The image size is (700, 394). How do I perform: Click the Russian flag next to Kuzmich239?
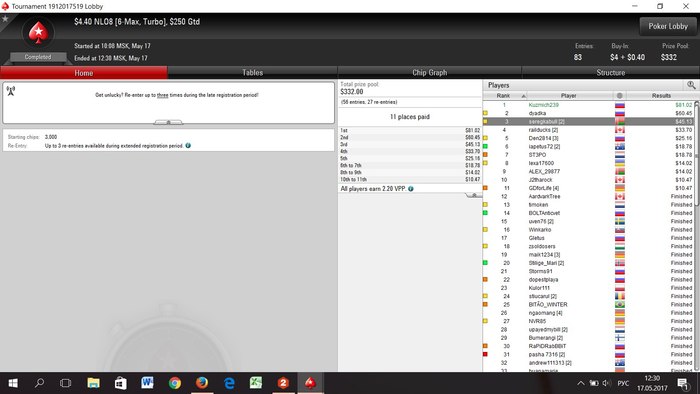pyautogui.click(x=620, y=105)
